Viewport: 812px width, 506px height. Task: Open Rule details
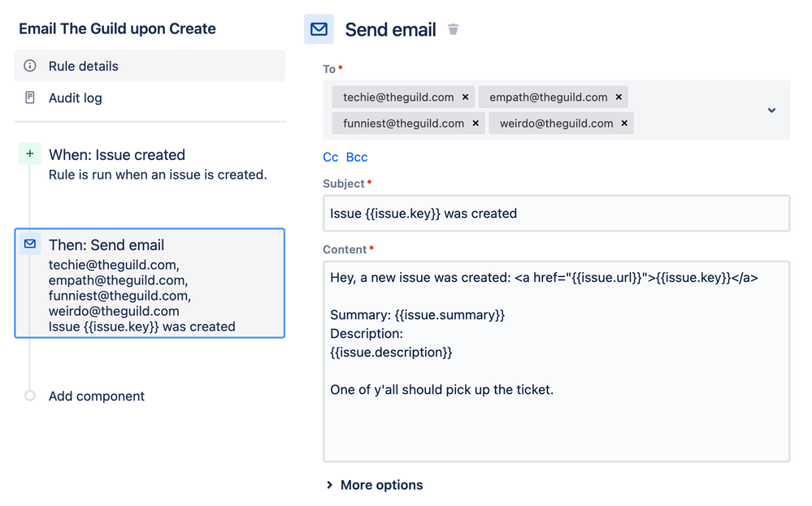pyautogui.click(x=84, y=66)
